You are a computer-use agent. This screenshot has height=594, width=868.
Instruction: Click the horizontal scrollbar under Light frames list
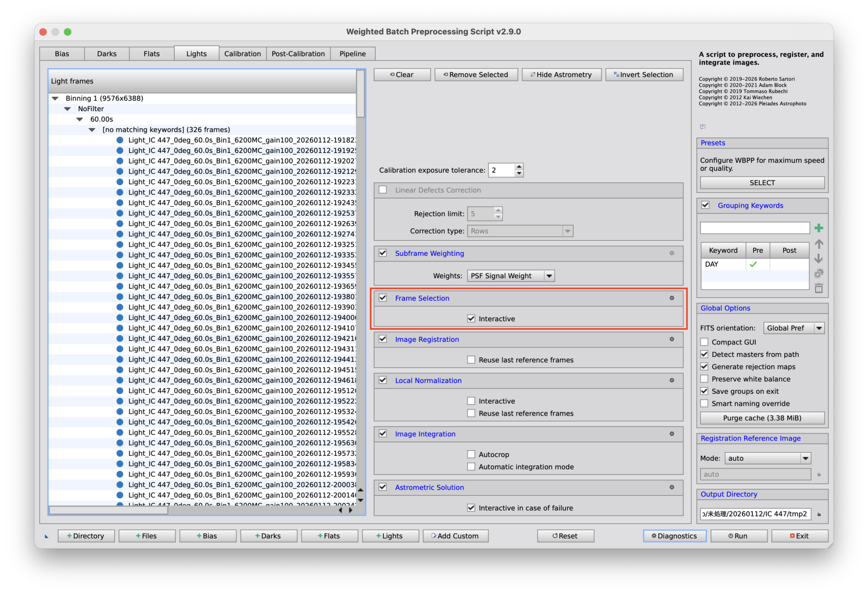(x=108, y=510)
